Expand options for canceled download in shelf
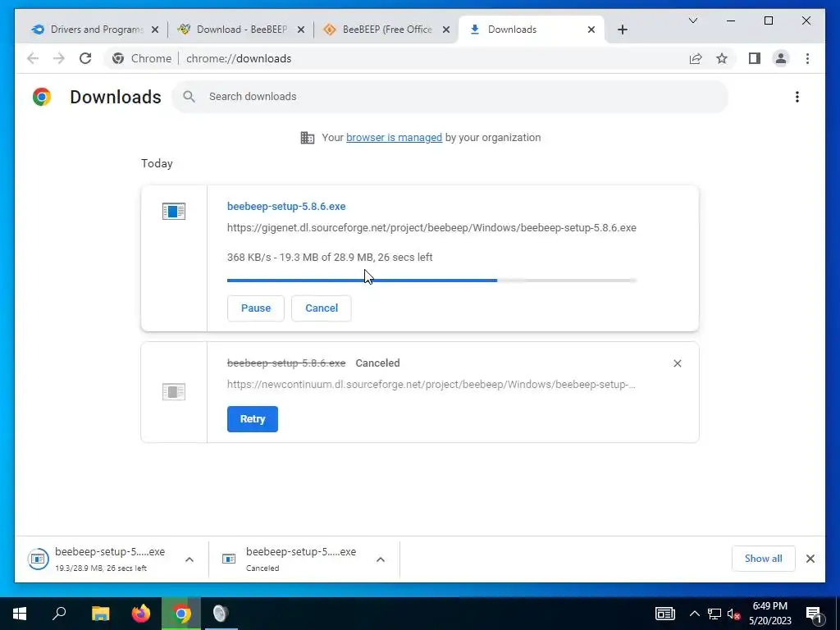The image size is (840, 630). (x=381, y=559)
